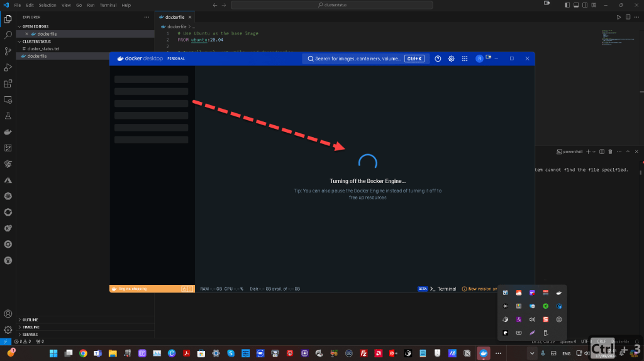Open the VS Code Explorer view icon
Screen dimensions: 644x361
click(8, 19)
